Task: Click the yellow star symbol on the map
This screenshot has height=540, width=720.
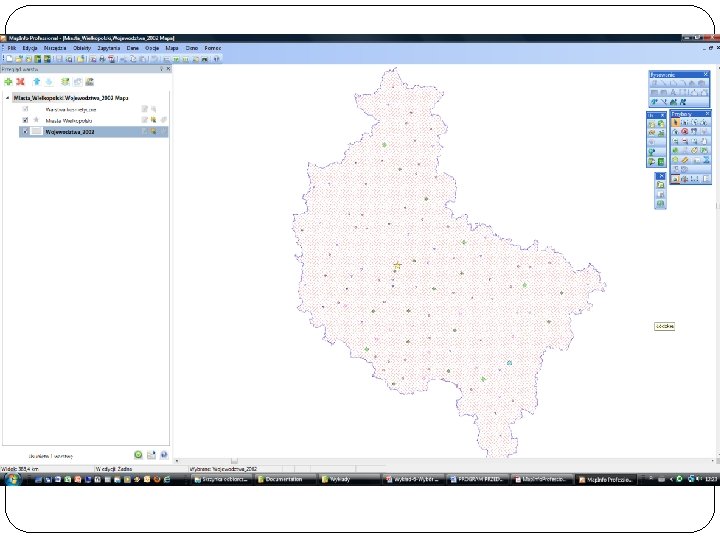Action: (397, 265)
